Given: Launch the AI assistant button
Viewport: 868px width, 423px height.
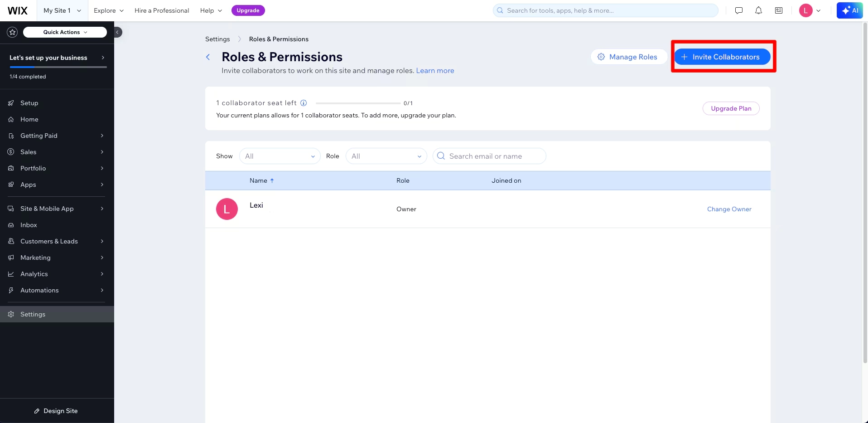Looking at the screenshot, I should pos(849,10).
